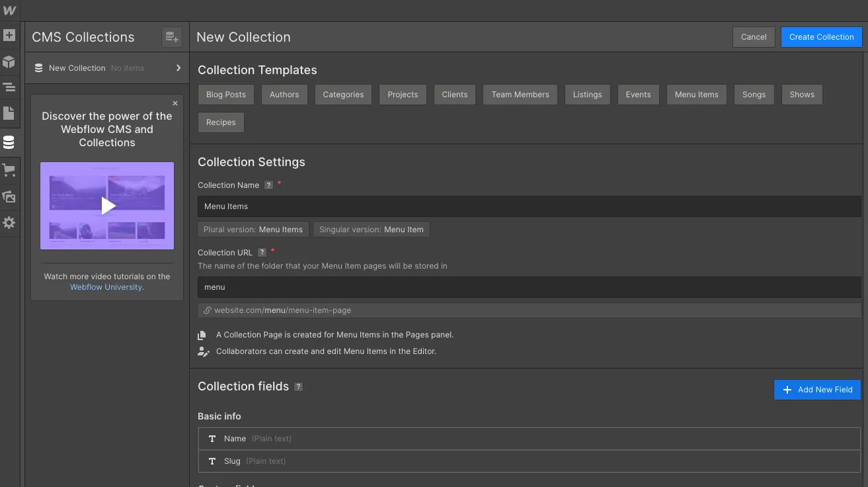Open the Pages panel
This screenshot has width=868, height=487.
coord(9,113)
